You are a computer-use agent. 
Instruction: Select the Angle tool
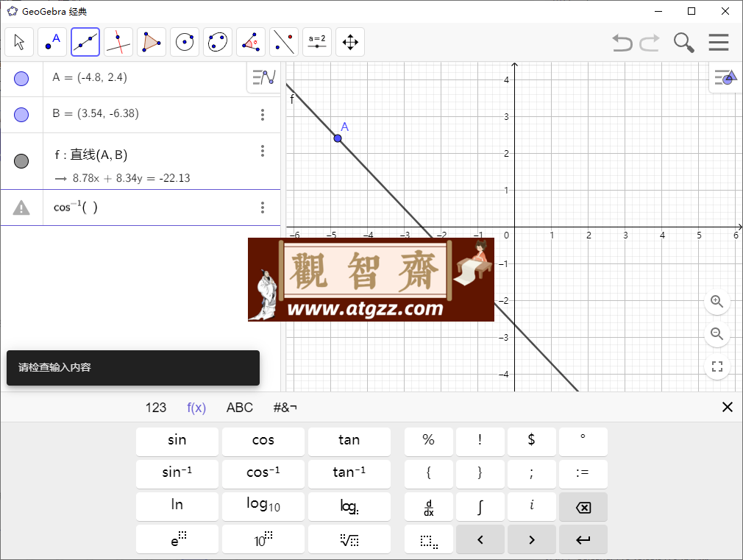tap(251, 42)
